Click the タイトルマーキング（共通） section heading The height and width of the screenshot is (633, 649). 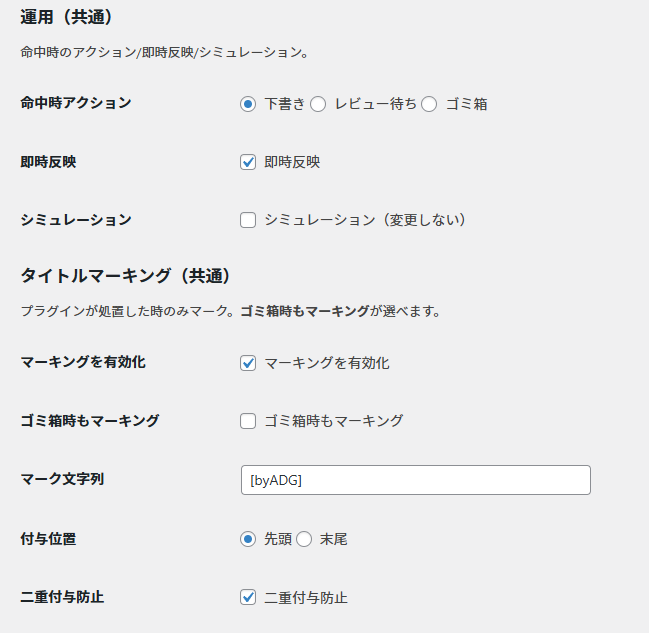125,274
